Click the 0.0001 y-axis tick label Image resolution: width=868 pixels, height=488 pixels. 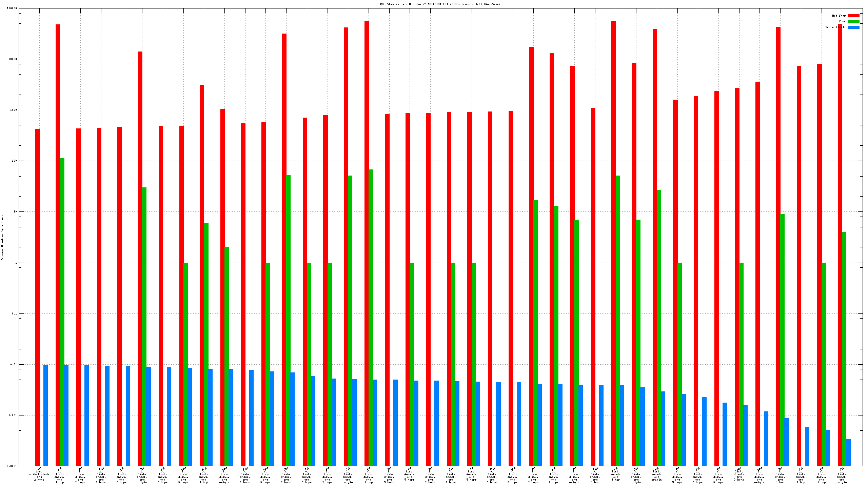click(12, 466)
